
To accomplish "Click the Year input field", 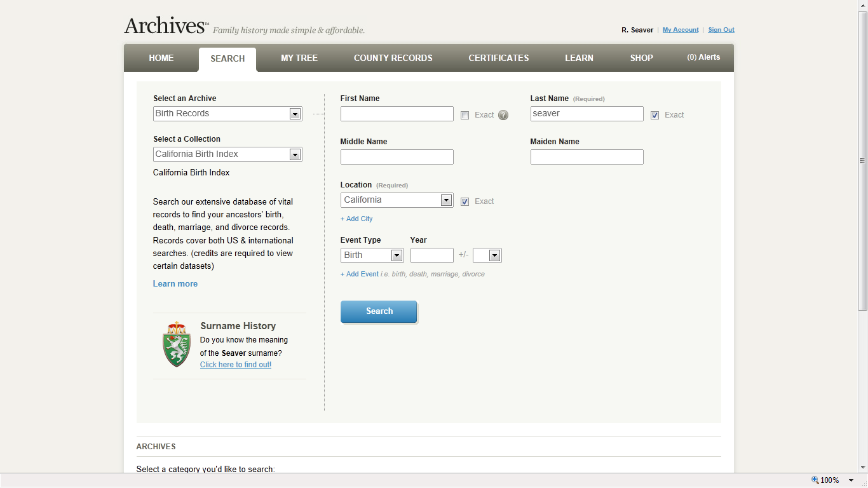I will 431,255.
